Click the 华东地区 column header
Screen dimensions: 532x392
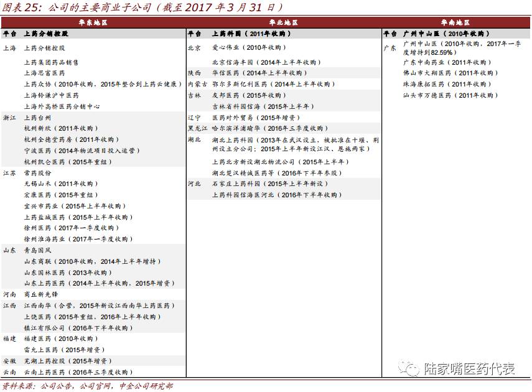click(93, 23)
